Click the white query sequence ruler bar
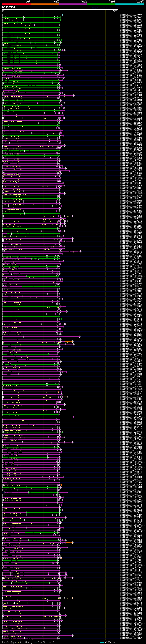Image resolution: width=146 pixels, height=644 pixels. 60,10
